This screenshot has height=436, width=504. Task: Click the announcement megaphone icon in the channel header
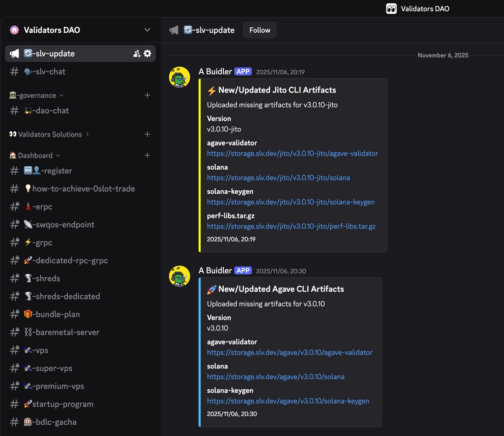pyautogui.click(x=173, y=30)
